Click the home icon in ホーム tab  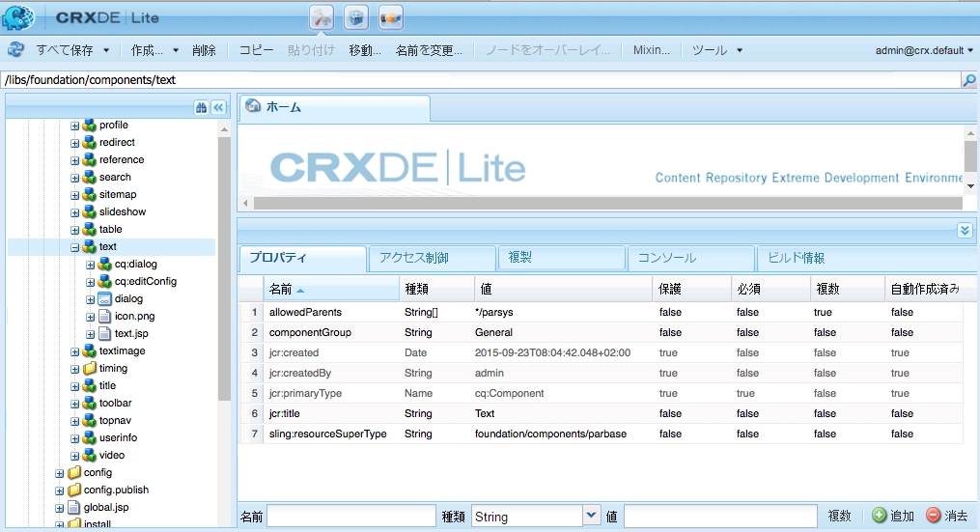point(253,105)
